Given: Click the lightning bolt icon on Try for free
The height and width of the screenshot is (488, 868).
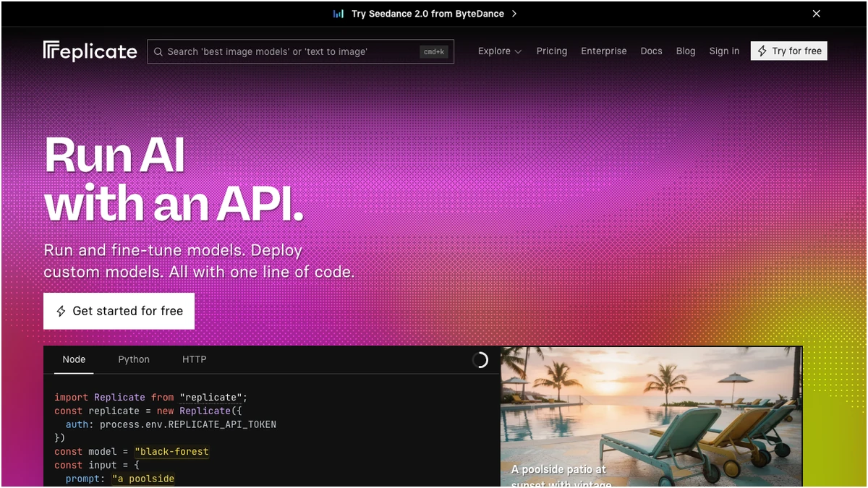Looking at the screenshot, I should pos(762,51).
